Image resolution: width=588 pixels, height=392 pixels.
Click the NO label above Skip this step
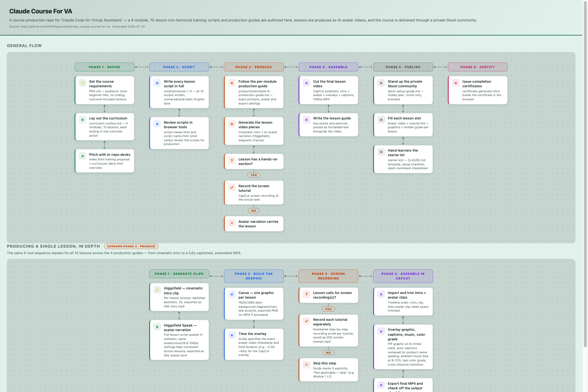click(x=328, y=353)
